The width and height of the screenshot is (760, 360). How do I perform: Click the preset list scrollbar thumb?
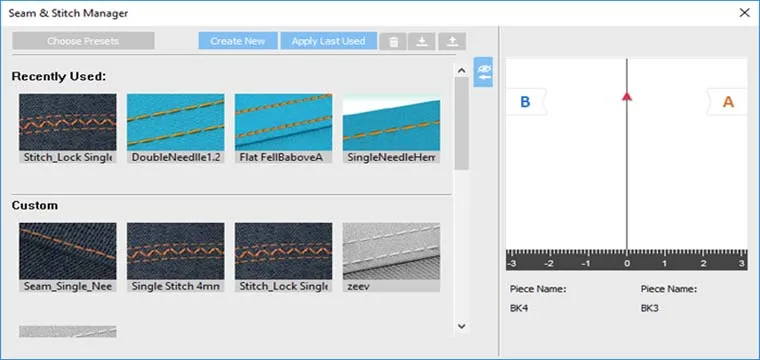click(461, 124)
